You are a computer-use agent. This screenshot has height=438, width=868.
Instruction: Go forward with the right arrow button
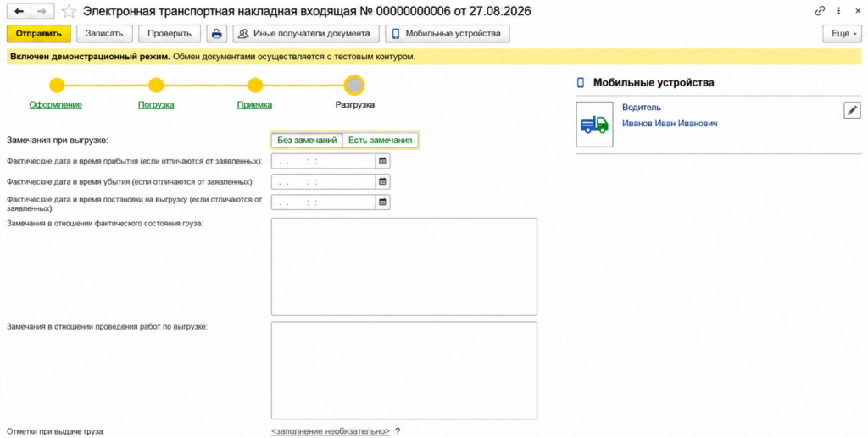click(x=42, y=11)
